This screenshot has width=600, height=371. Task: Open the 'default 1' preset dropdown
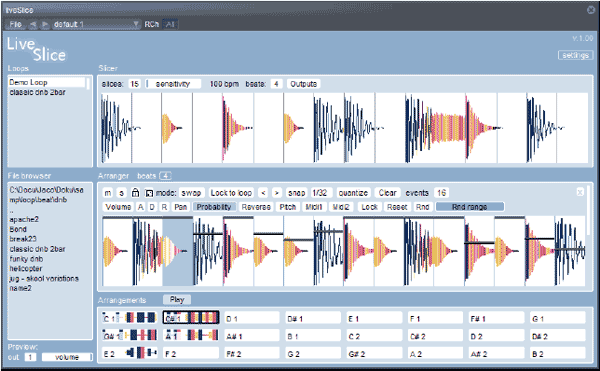coord(96,24)
